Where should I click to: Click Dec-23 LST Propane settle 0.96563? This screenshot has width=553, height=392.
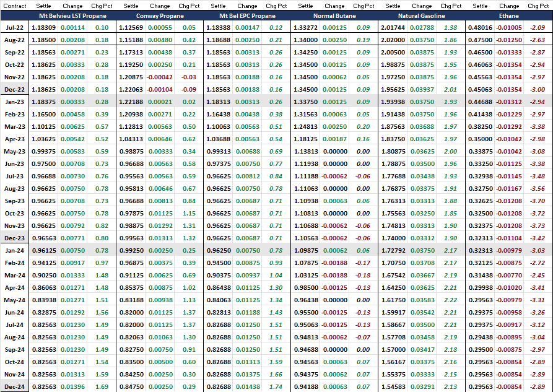coord(44,238)
